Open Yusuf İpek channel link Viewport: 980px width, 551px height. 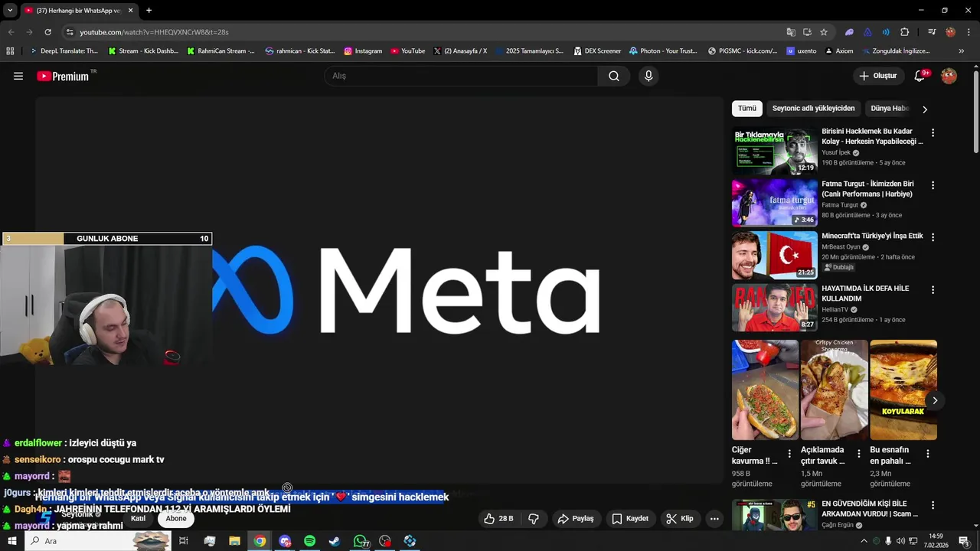(x=836, y=152)
